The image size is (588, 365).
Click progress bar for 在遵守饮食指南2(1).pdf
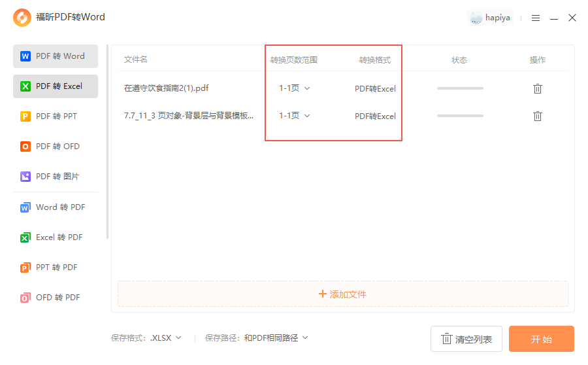460,88
